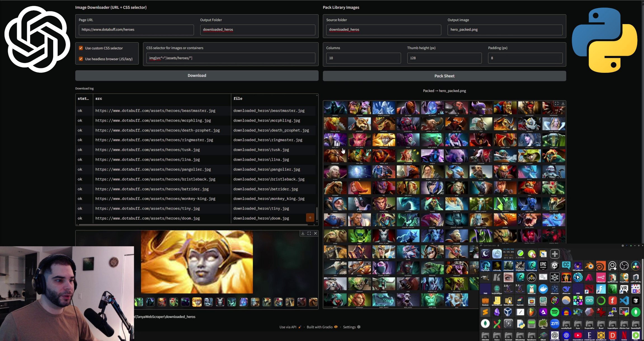The image size is (644, 341).
Task: Focus the Source folder input field
Action: (384, 30)
